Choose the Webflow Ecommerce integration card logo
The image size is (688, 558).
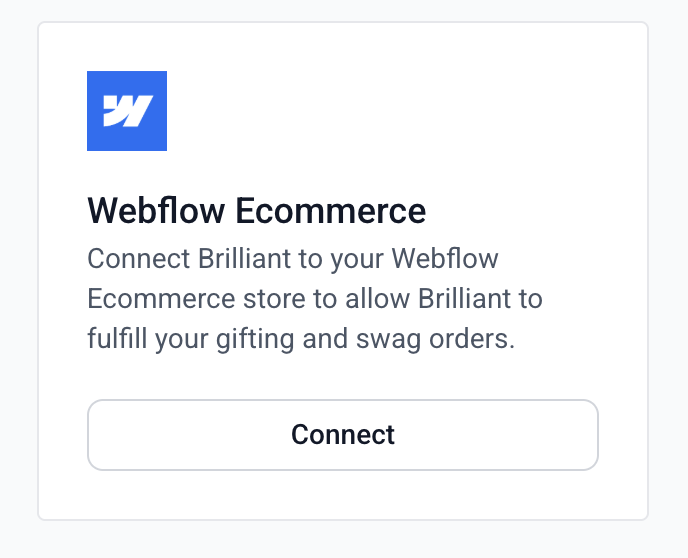click(x=127, y=111)
